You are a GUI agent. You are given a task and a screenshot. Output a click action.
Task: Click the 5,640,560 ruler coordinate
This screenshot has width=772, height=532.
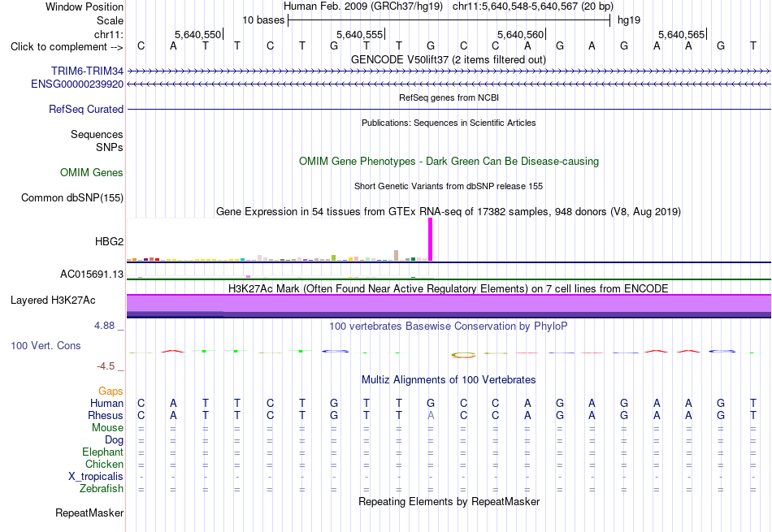pos(520,34)
